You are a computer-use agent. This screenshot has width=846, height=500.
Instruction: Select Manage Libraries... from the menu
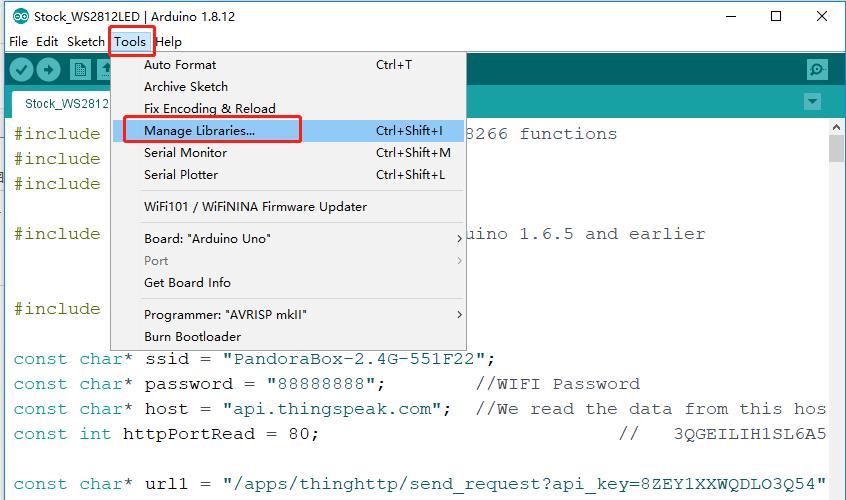[x=200, y=131]
